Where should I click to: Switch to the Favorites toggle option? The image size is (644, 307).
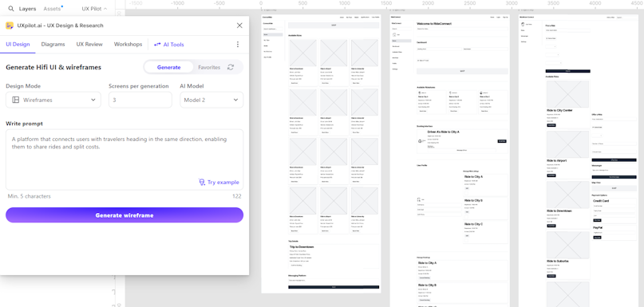click(x=209, y=67)
